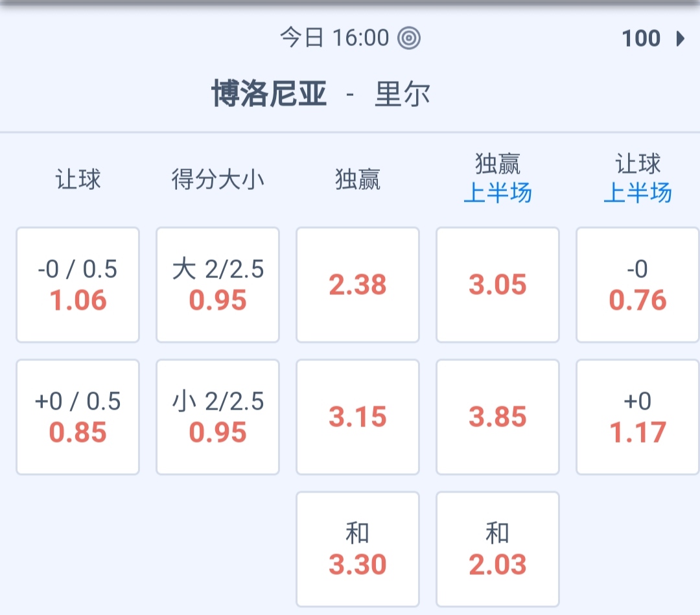Image resolution: width=700 pixels, height=615 pixels.
Task: Tap the 得分大小 column header
Action: pyautogui.click(x=218, y=179)
